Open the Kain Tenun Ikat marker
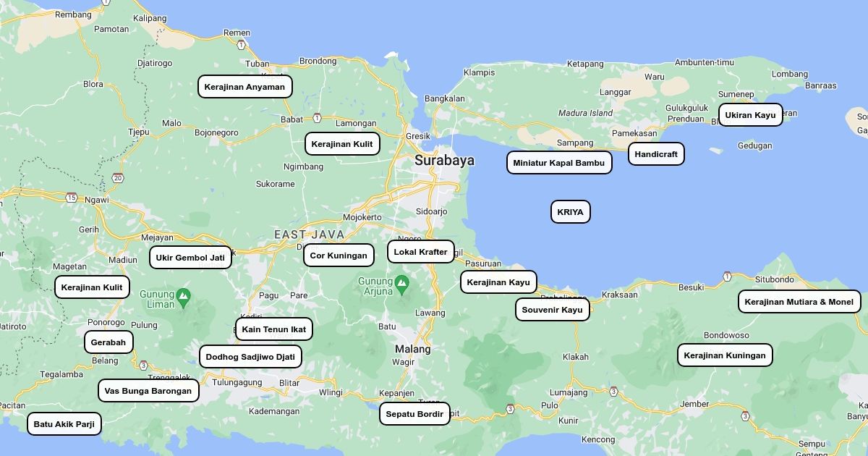868x456 pixels. 273,329
